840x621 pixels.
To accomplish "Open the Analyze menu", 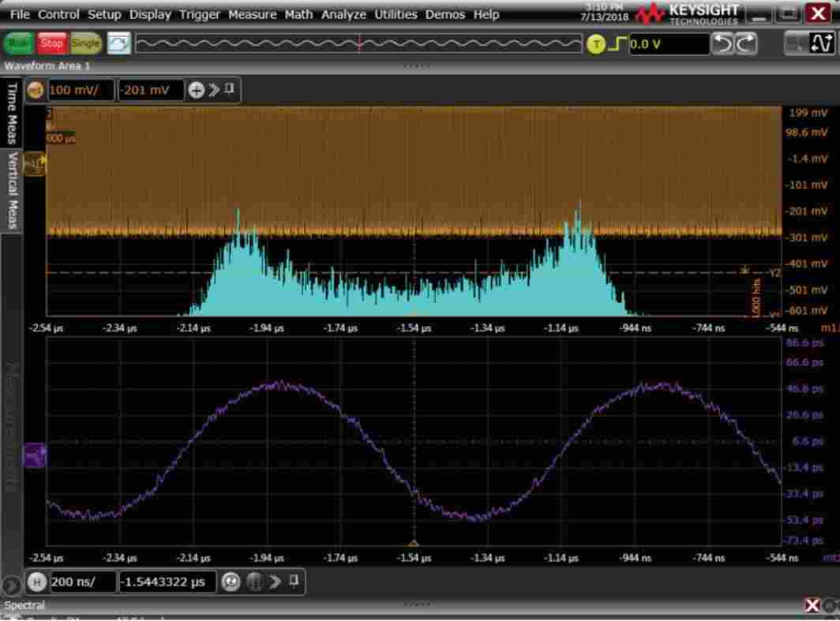I will [343, 14].
